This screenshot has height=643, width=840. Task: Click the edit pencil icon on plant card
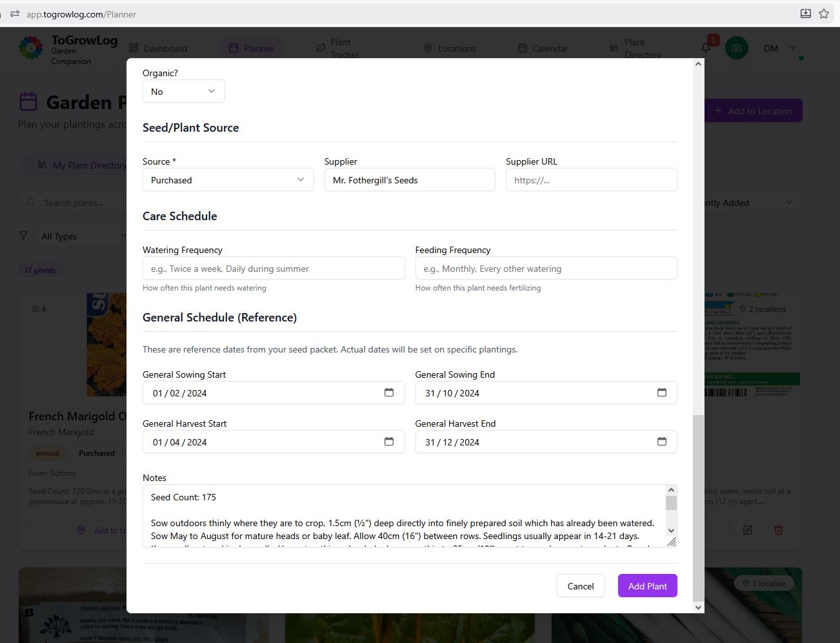tap(748, 530)
